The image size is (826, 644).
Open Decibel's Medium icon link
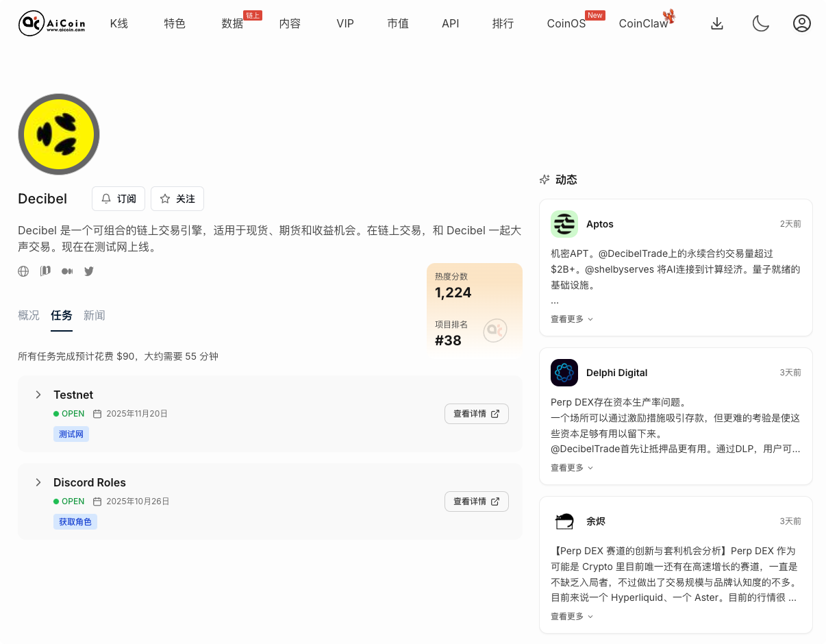(x=67, y=271)
